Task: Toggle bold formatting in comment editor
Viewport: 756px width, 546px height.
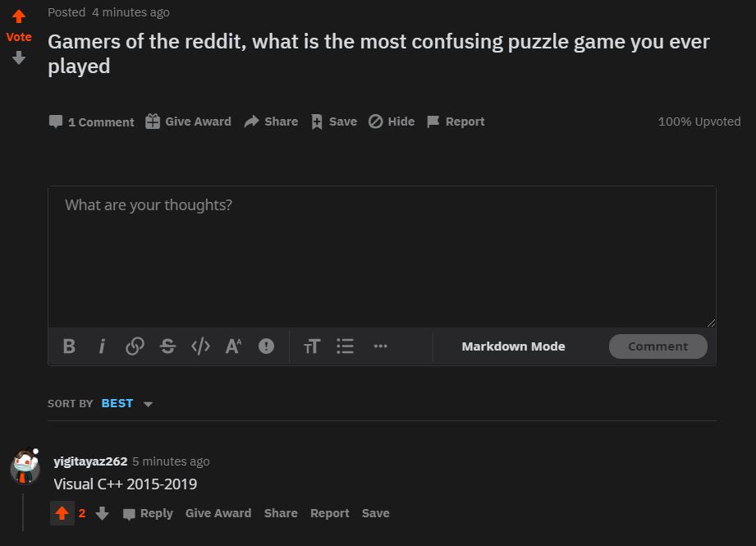Action: pos(69,346)
